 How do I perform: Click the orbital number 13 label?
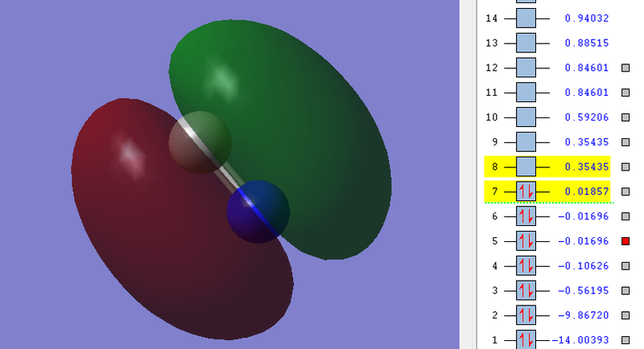click(x=492, y=43)
